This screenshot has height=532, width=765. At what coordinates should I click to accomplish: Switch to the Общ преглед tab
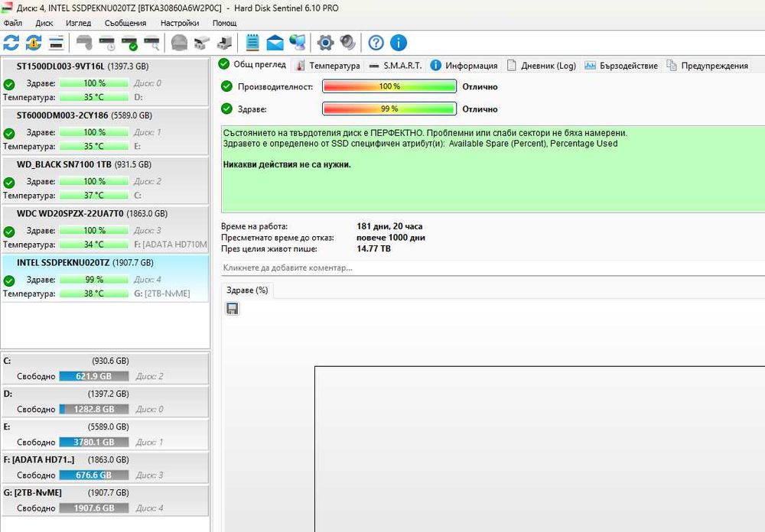(x=252, y=64)
